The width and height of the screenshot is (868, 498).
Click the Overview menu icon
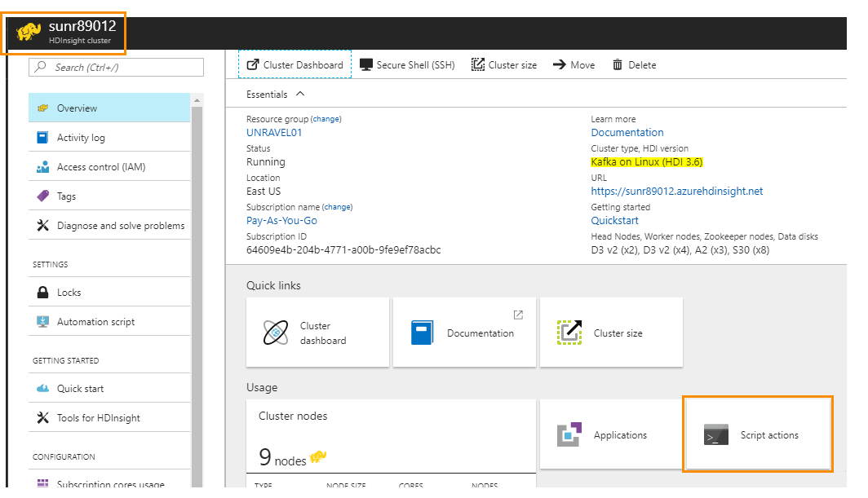pos(42,108)
